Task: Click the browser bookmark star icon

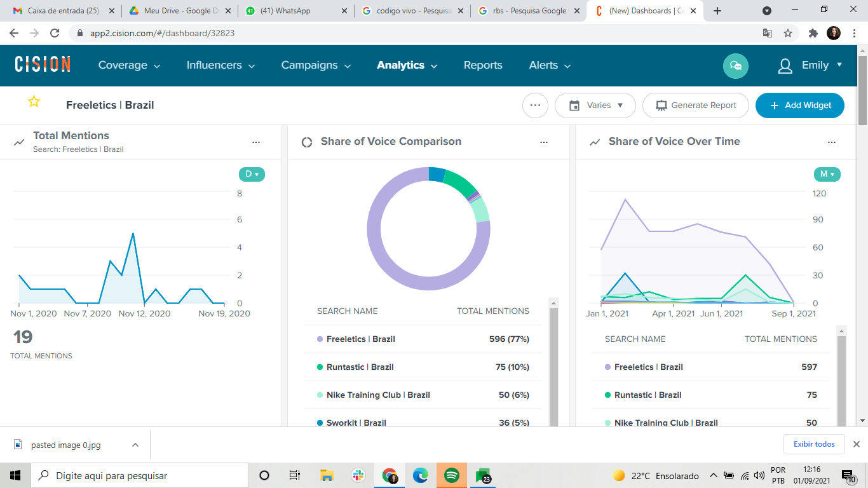Action: click(x=788, y=33)
